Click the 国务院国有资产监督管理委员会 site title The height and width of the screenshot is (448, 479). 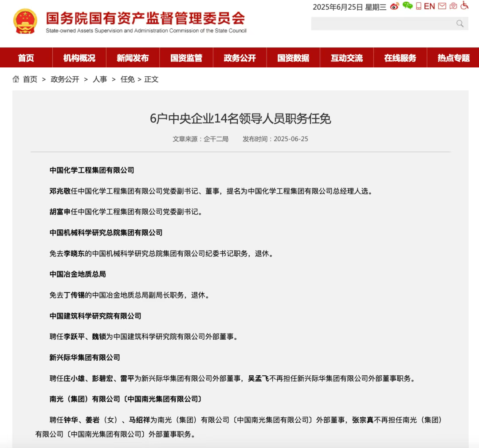[x=145, y=18]
